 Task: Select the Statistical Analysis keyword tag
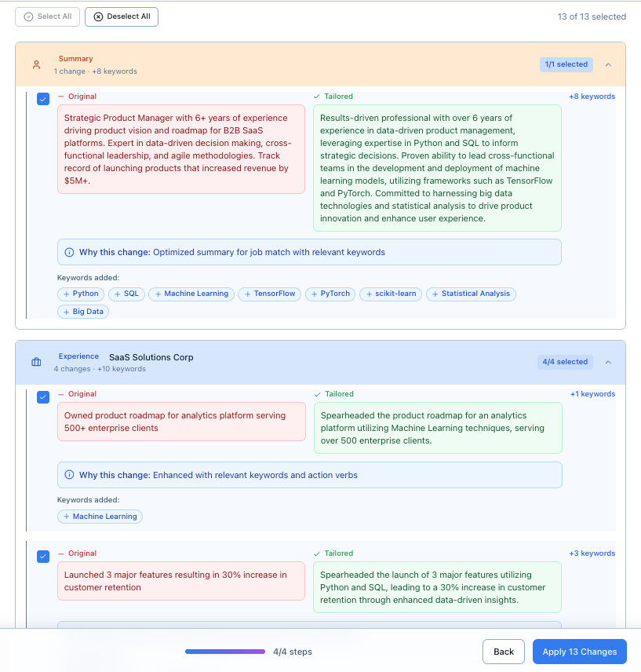click(x=471, y=294)
